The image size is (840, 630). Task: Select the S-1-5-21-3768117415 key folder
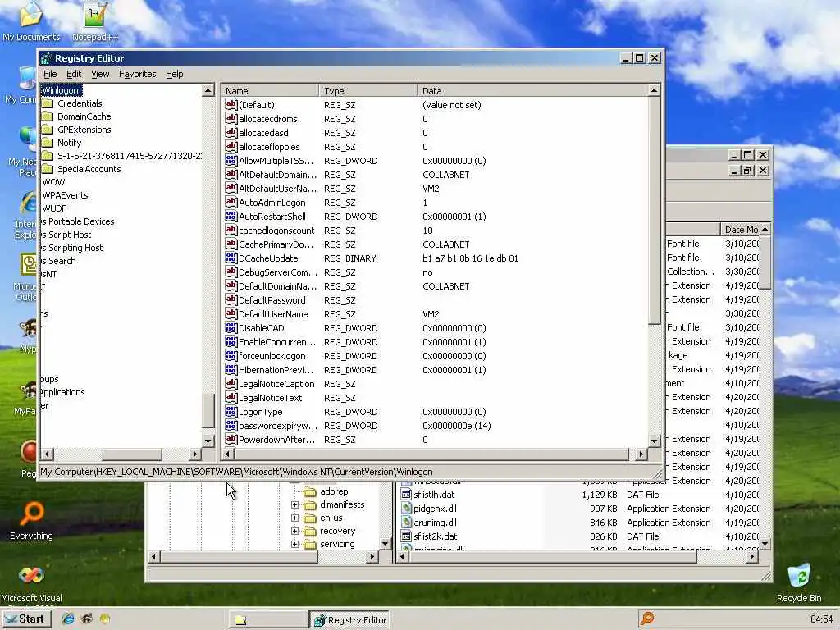pos(122,156)
